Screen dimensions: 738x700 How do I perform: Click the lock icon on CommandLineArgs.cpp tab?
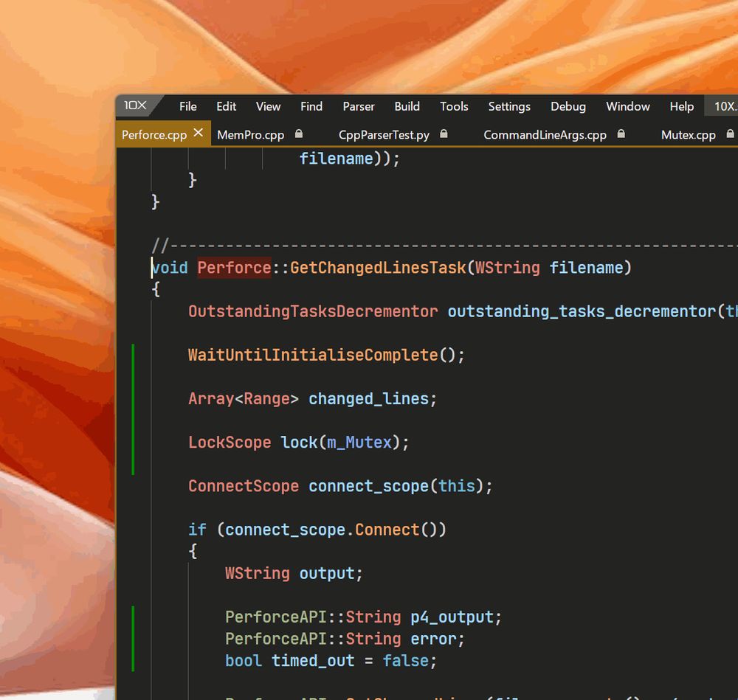coord(621,134)
